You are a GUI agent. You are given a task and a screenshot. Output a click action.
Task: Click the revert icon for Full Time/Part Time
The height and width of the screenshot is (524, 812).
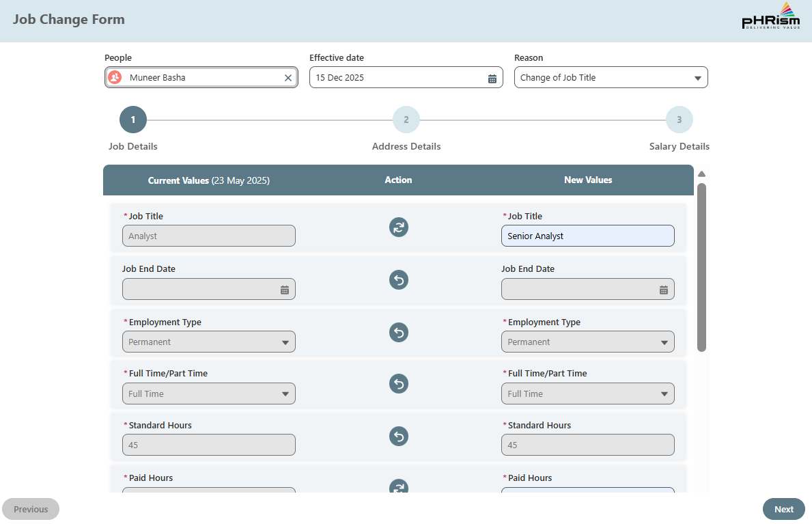click(x=399, y=384)
